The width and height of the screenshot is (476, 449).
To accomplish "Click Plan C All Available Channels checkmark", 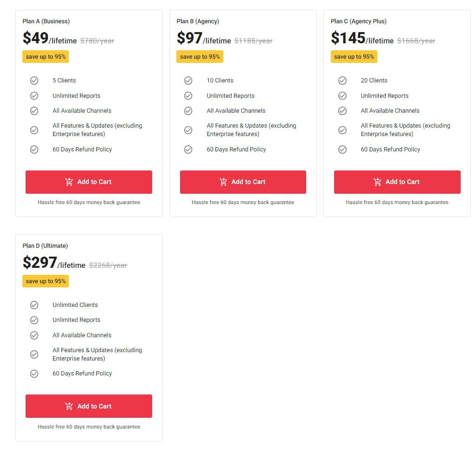I will [342, 111].
